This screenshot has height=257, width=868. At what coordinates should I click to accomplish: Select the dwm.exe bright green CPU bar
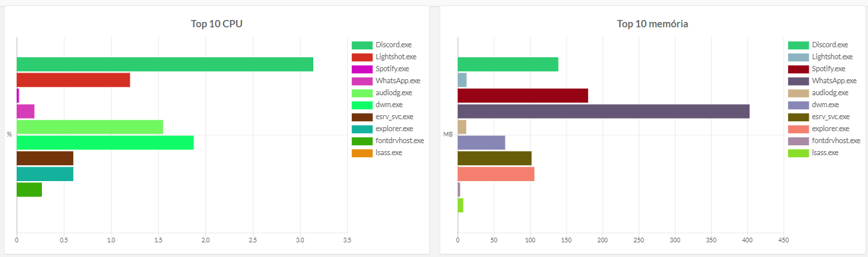coord(105,142)
